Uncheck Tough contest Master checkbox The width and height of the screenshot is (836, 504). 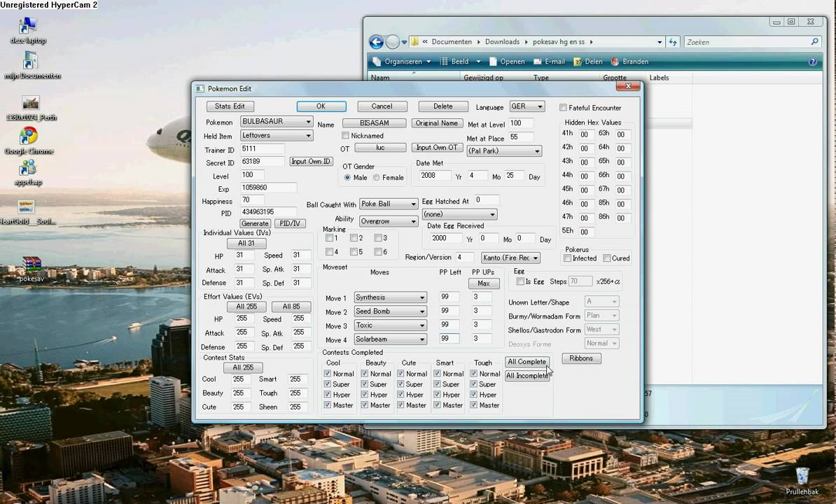pos(473,405)
